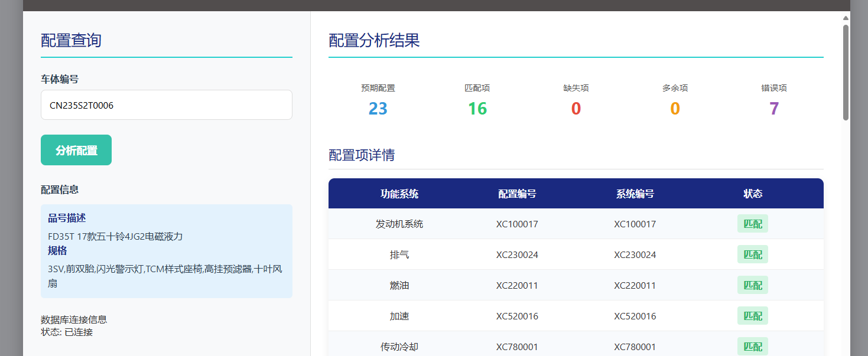Screen dimensions: 868x356
Task: Click the 多余项 count value
Action: [x=675, y=109]
